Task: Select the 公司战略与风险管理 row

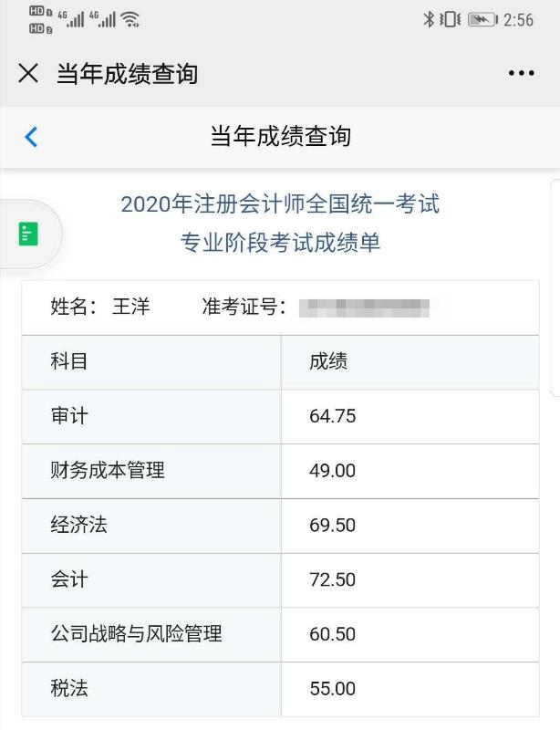Action: point(280,634)
